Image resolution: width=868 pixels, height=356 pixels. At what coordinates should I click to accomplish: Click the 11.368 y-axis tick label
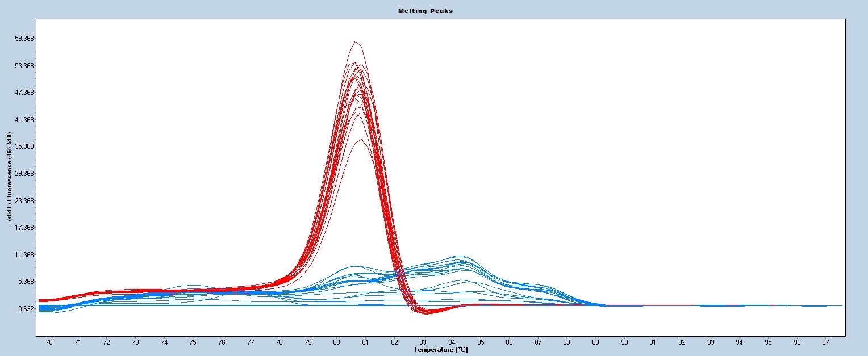pos(25,255)
